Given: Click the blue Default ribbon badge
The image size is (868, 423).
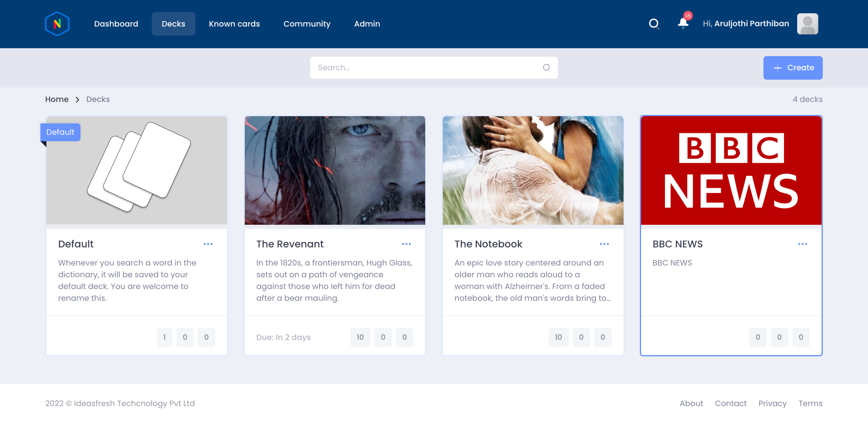Looking at the screenshot, I should pos(60,132).
